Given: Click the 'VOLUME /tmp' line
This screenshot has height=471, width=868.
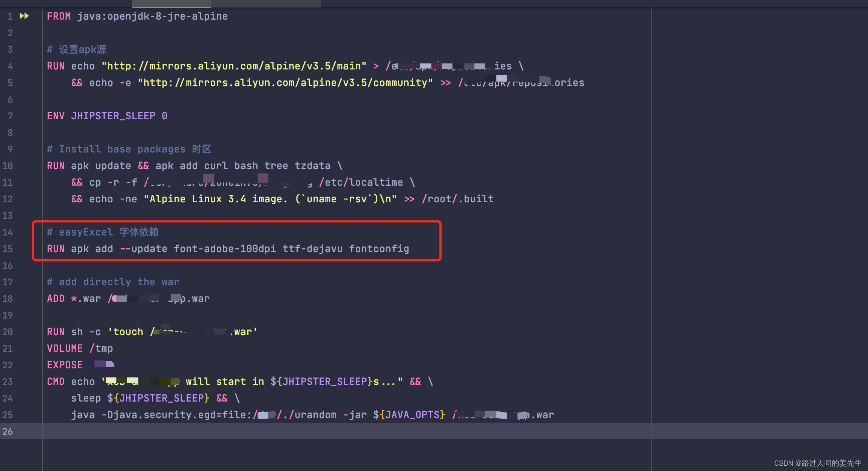Looking at the screenshot, I should [x=80, y=348].
